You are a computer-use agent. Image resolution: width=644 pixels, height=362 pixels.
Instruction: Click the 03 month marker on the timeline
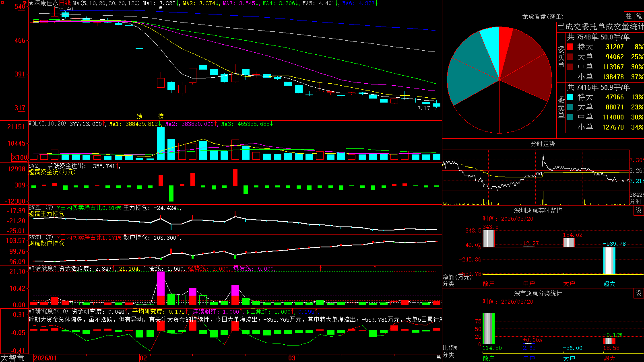click(292, 358)
